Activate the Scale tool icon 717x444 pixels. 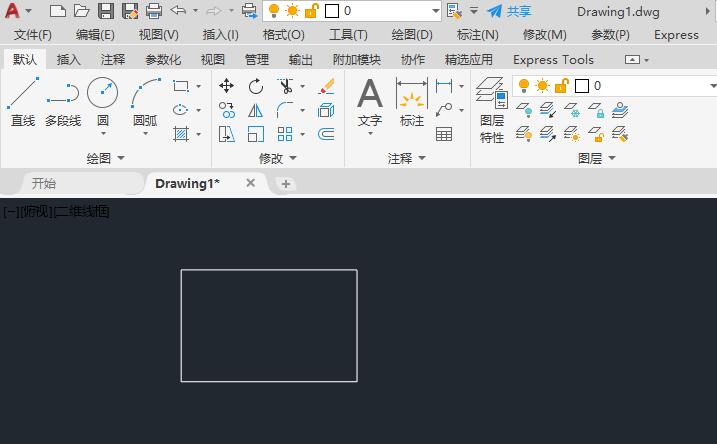click(x=256, y=134)
